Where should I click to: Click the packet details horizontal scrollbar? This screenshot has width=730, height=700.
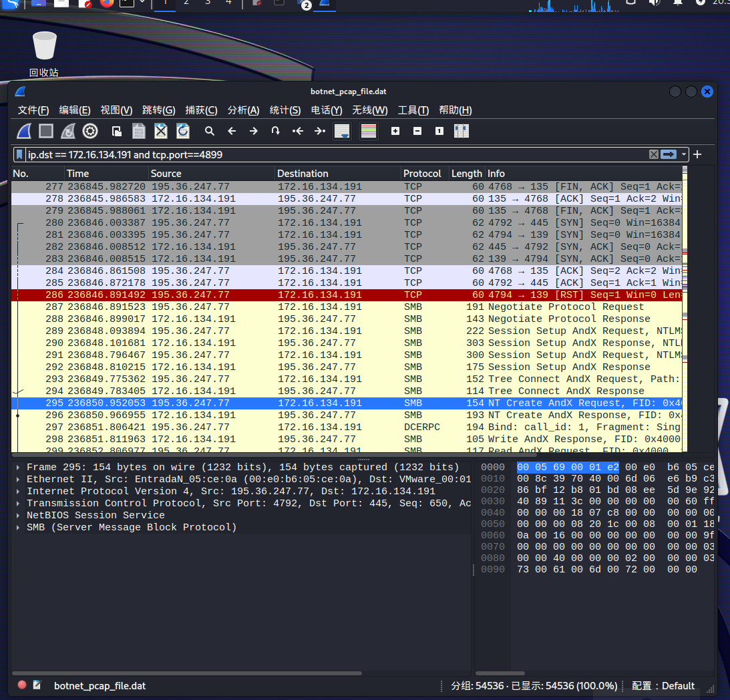point(187,673)
